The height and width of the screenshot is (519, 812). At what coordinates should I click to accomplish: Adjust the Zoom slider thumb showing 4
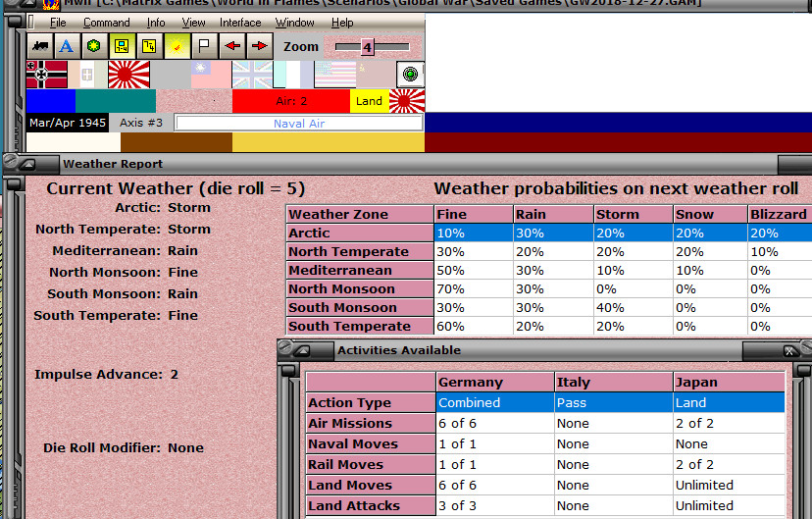(x=367, y=47)
